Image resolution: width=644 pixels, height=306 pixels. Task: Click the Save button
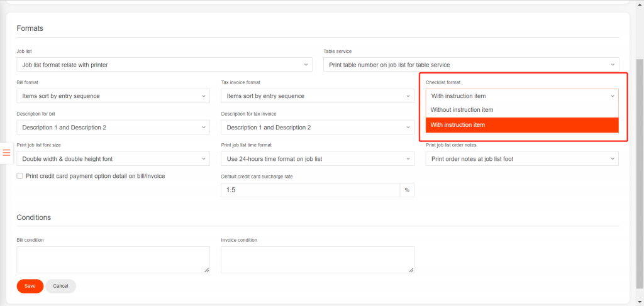[30, 286]
